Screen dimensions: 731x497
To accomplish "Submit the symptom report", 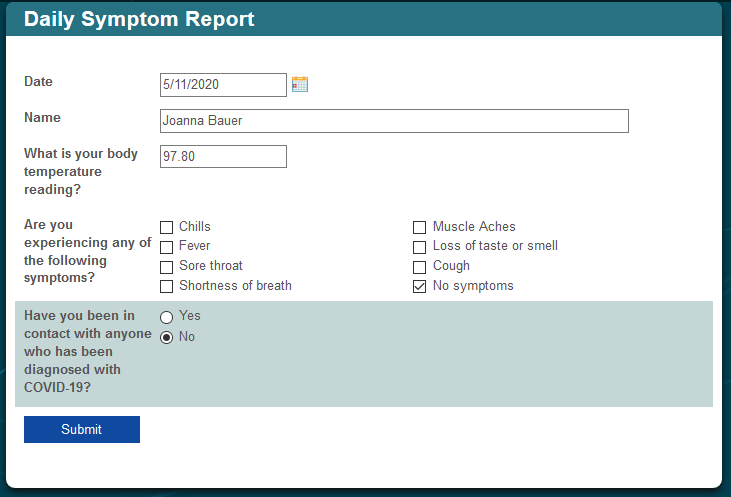I will point(82,429).
